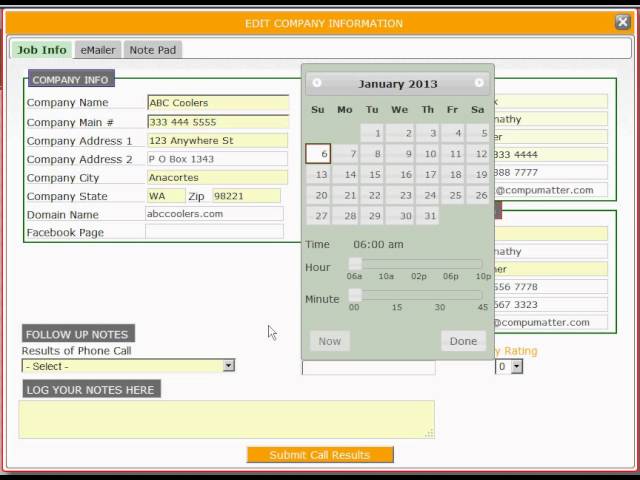
Task: Close the Edit Company Information dialog
Action: pos(622,22)
